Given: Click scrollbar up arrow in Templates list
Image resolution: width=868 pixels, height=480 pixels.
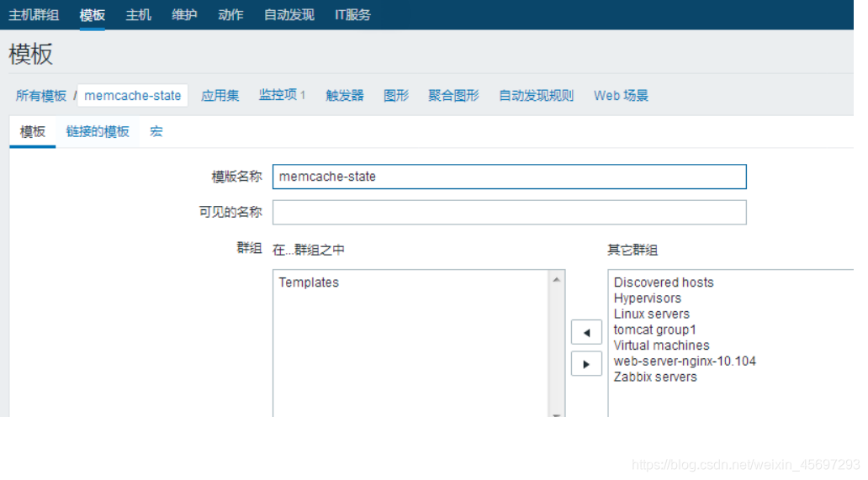Looking at the screenshot, I should [556, 280].
